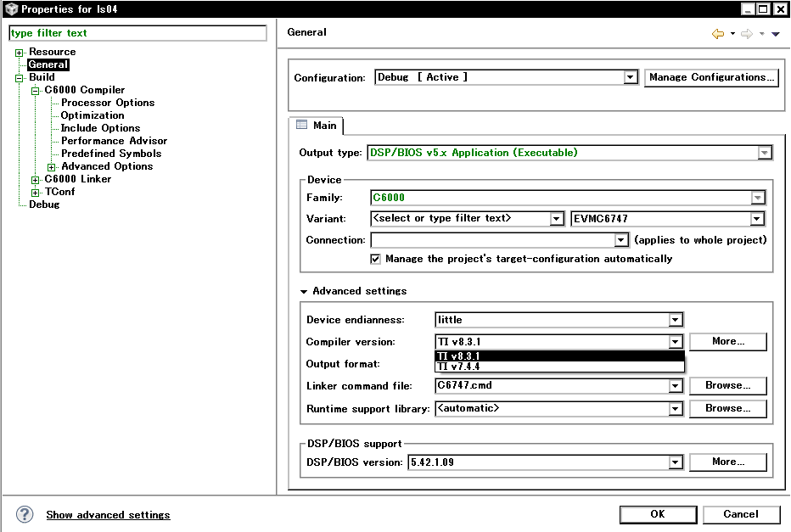Click the OK button
The width and height of the screenshot is (791, 532).
[x=658, y=514]
